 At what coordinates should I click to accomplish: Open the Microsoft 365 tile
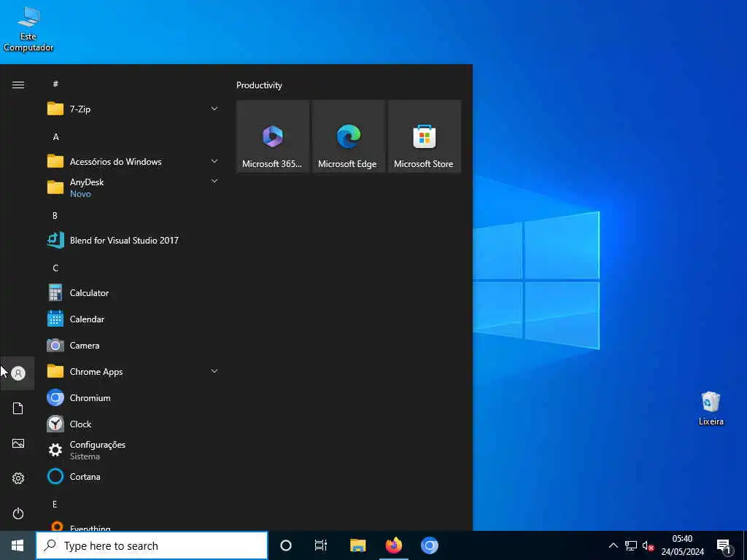pyautogui.click(x=273, y=136)
